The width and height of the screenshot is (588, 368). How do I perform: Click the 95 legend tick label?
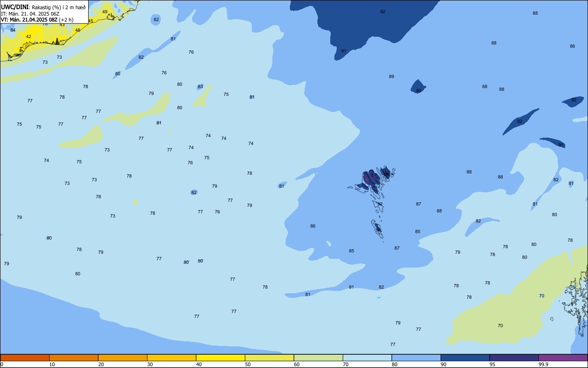(492, 364)
